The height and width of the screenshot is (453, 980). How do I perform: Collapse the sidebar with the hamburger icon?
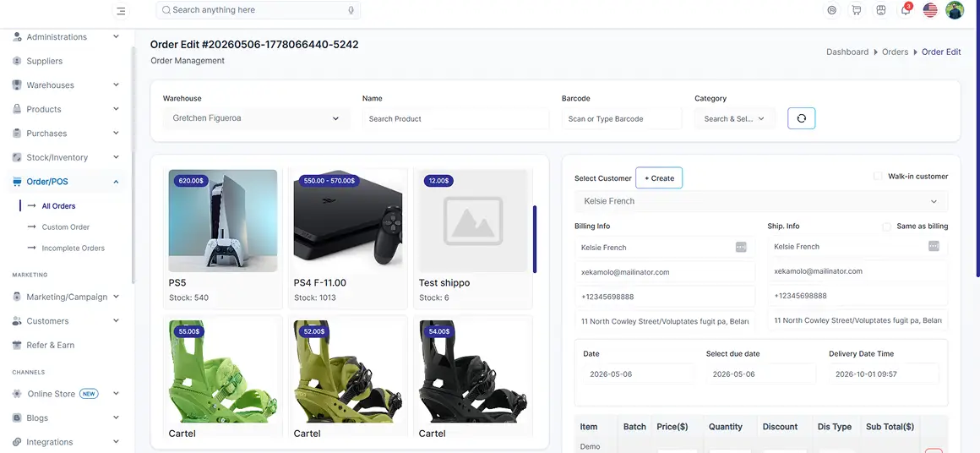pos(121,11)
